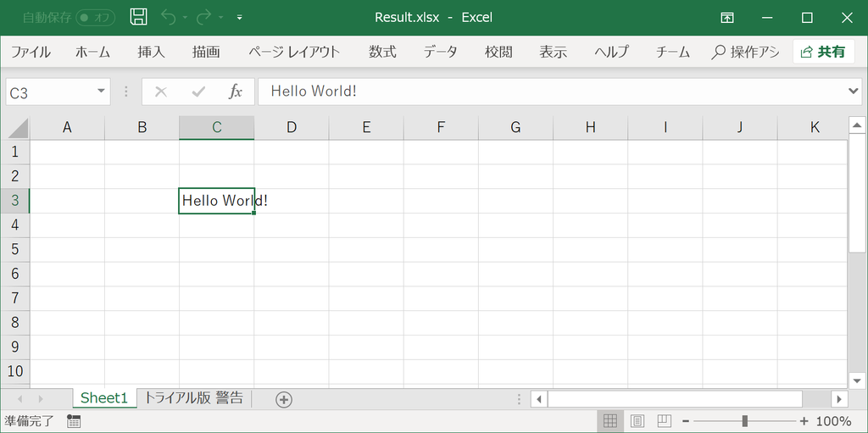Open the 数式 ribbon tab
The image size is (868, 433).
(x=382, y=52)
